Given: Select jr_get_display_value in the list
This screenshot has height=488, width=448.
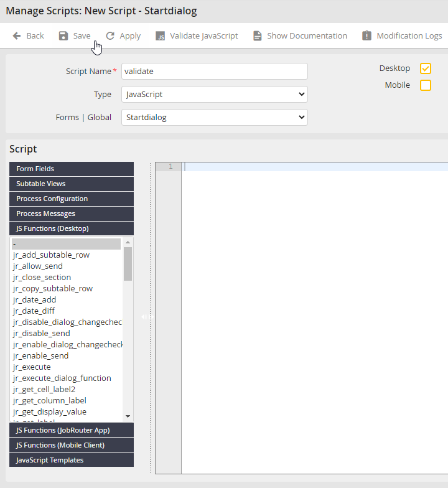Looking at the screenshot, I should pos(66,412).
